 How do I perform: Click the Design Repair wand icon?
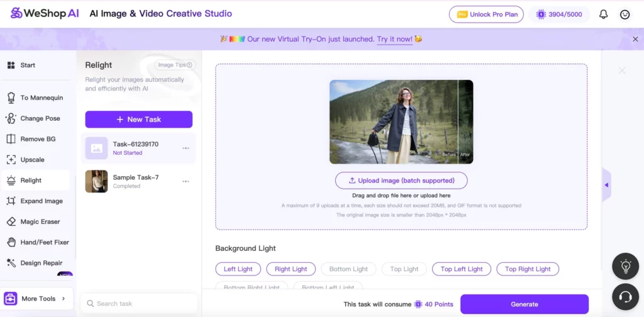pyautogui.click(x=11, y=263)
